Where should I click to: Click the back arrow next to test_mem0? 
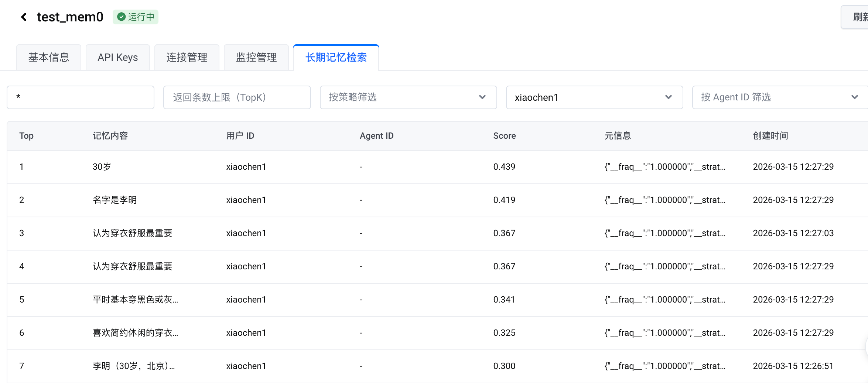tap(24, 17)
